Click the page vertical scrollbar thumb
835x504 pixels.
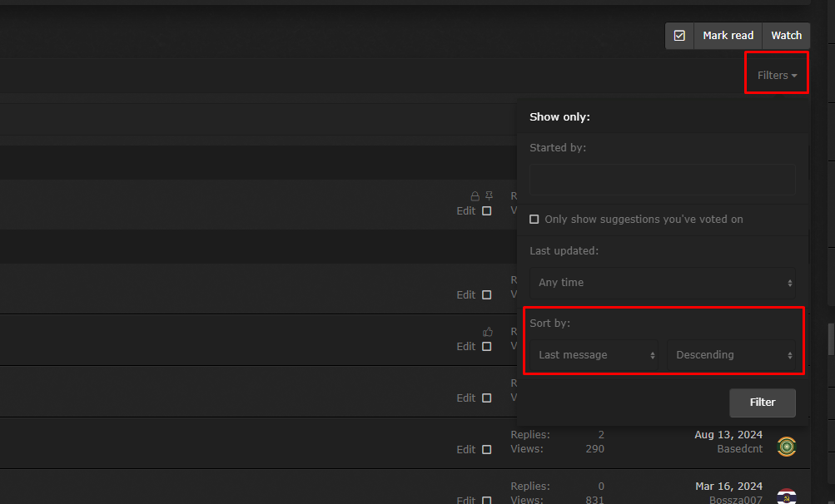pos(831,339)
